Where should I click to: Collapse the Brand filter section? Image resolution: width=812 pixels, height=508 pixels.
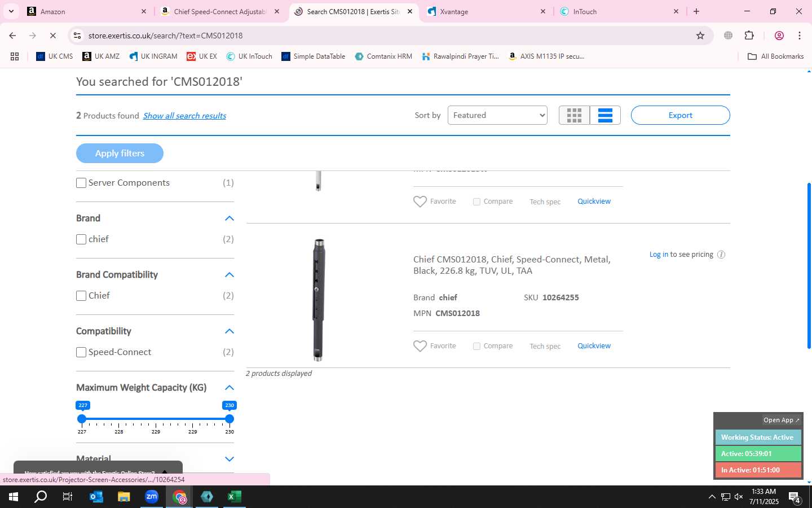click(229, 218)
